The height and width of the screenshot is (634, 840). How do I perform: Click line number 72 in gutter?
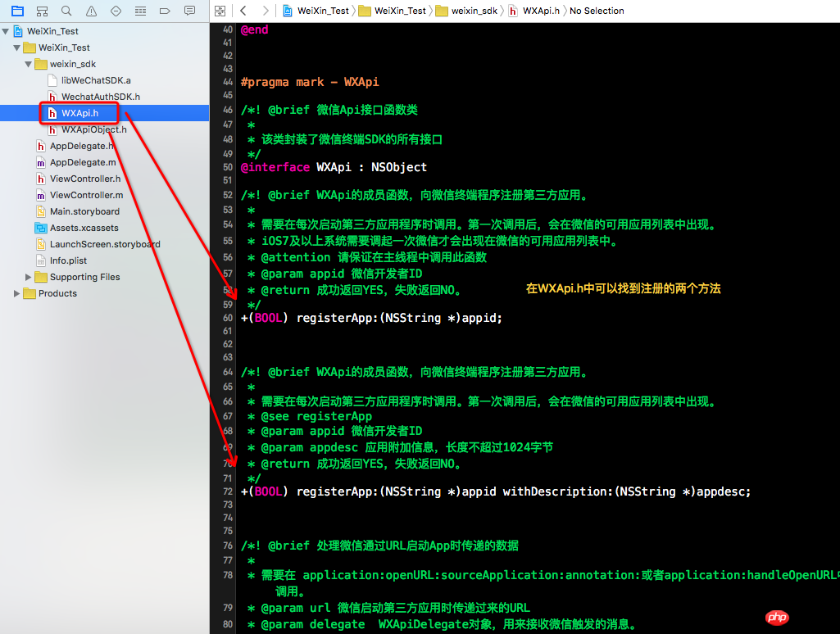tap(228, 491)
